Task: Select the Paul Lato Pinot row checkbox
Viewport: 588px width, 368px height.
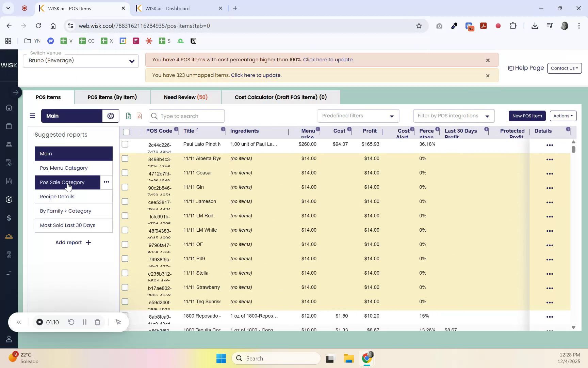Action: [125, 144]
